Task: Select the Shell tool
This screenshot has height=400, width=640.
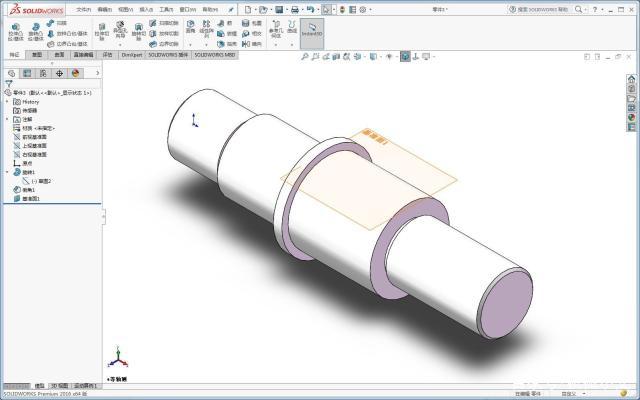Action: [x=227, y=44]
